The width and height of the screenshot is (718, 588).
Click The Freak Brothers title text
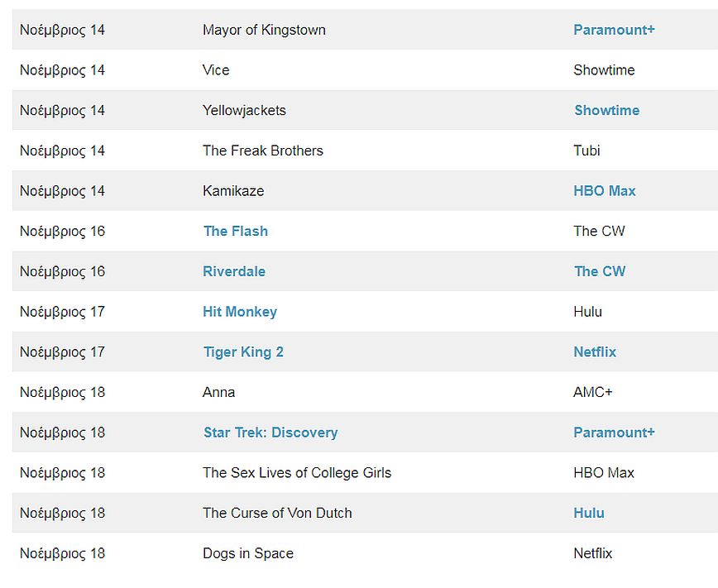pos(263,151)
